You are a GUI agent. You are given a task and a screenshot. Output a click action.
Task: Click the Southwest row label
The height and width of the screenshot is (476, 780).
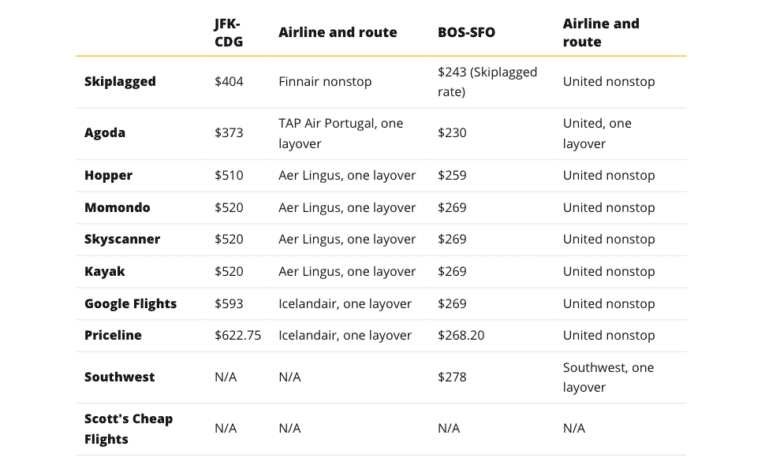point(120,378)
